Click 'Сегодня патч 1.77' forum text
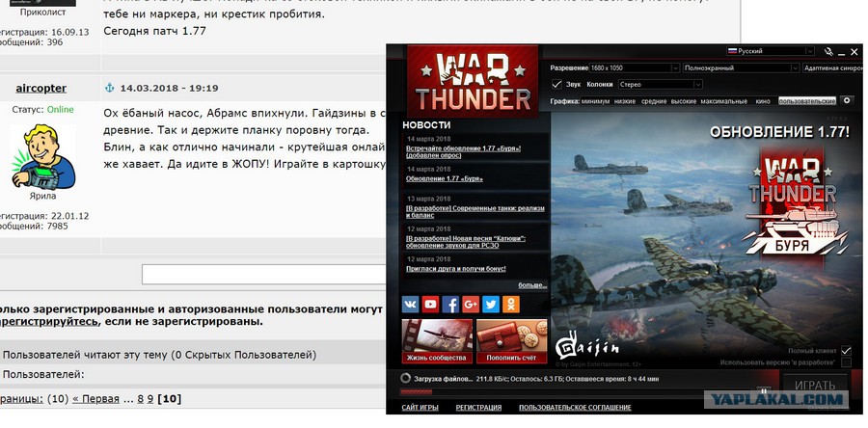Screen dimensions: 868x428 pyautogui.click(x=154, y=31)
